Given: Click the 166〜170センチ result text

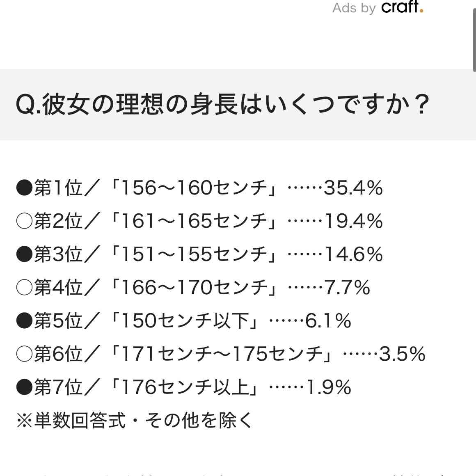Looking at the screenshot, I should (194, 287).
